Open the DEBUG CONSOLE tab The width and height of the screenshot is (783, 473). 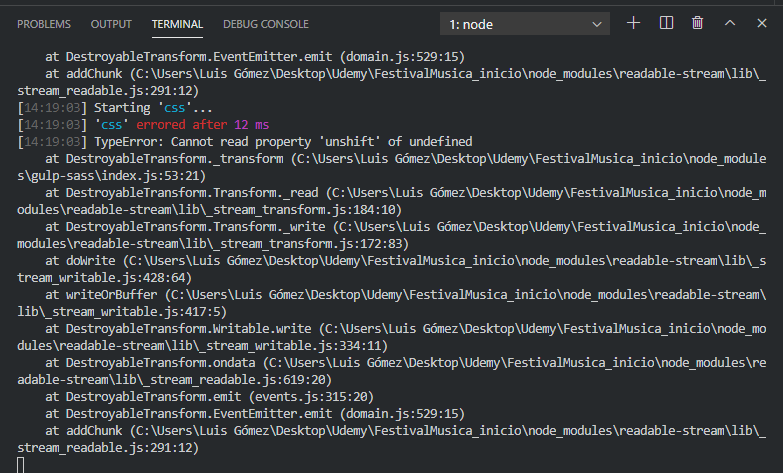[x=266, y=24]
